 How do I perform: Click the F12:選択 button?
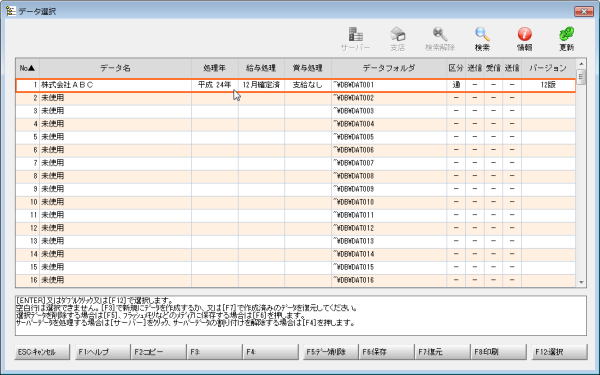pos(559,352)
